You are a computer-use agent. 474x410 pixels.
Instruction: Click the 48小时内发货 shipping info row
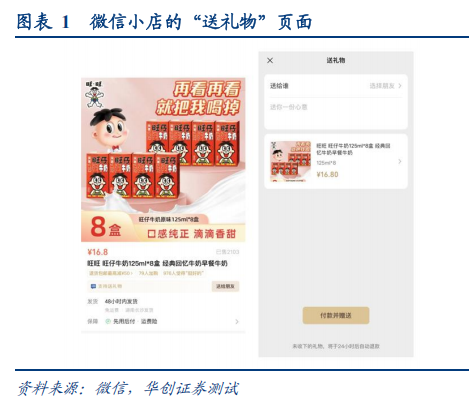pyautogui.click(x=121, y=301)
